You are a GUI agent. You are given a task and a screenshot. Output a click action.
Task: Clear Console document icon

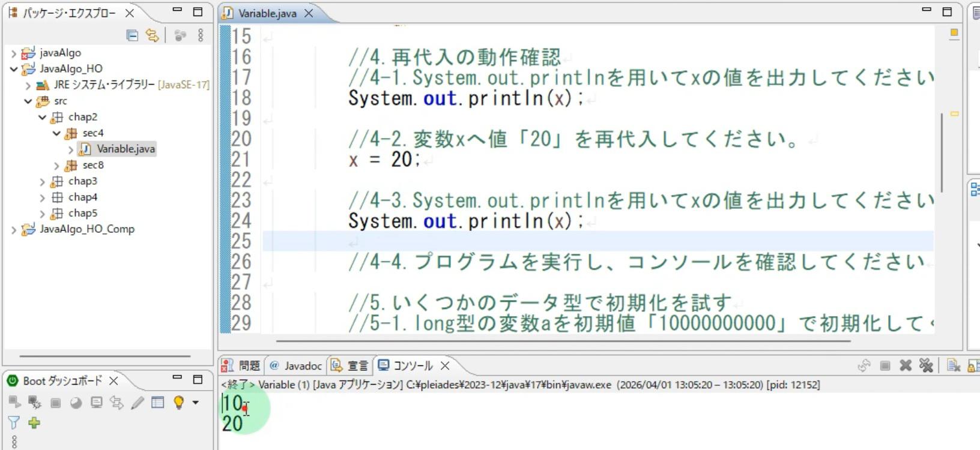953,365
